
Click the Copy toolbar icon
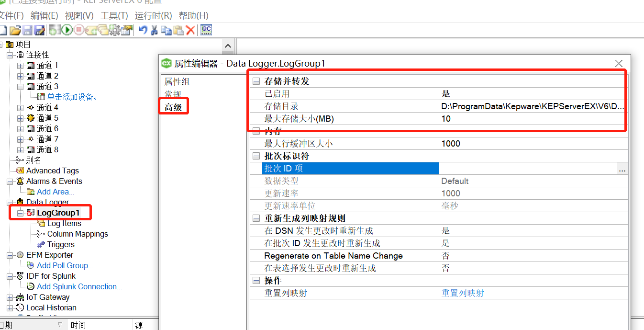pyautogui.click(x=166, y=30)
